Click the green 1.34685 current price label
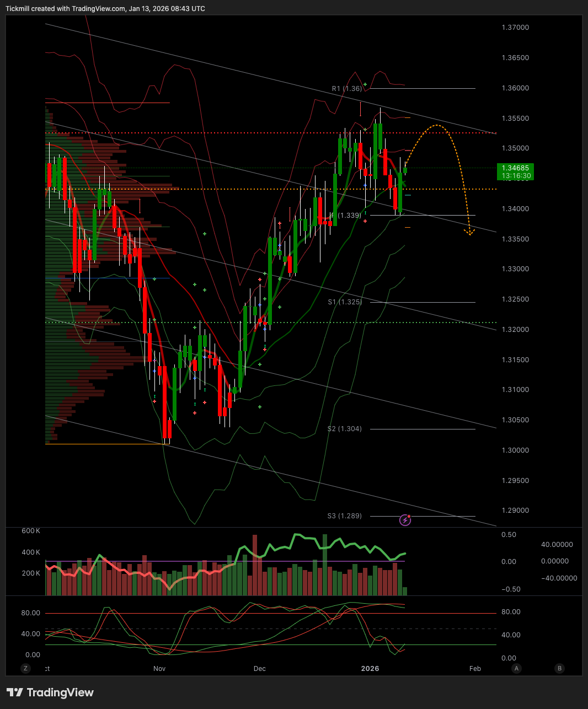Screen dimensions: 588x709 point(515,168)
